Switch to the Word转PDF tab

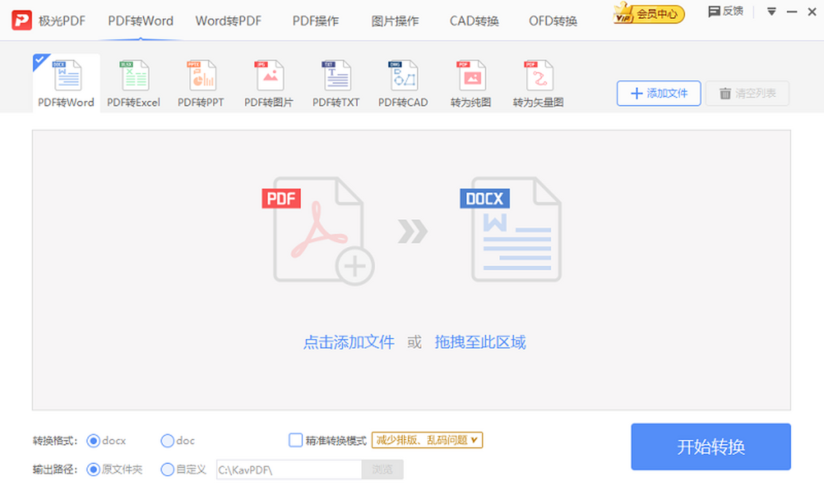(x=229, y=21)
